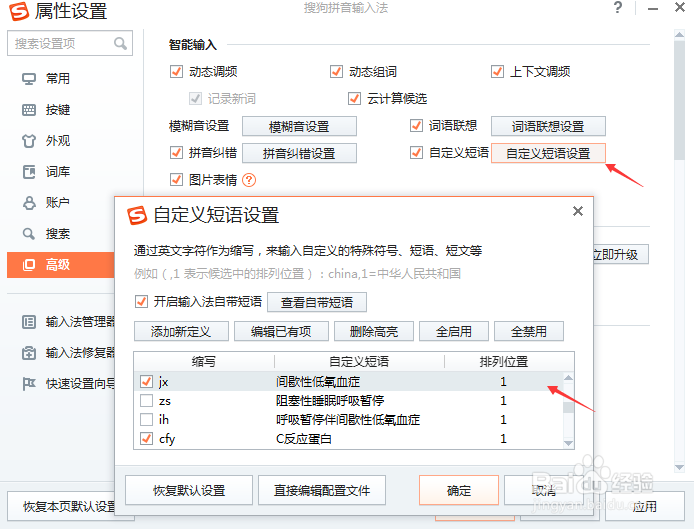Screen dimensions: 694x529
Task: Enable the ih phrase row checkbox
Action: (146, 420)
